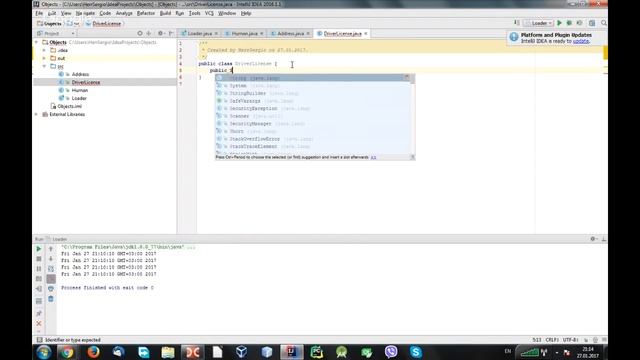The height and width of the screenshot is (360, 640).
Task: Select Objects.iml file in project tree
Action: coord(69,106)
